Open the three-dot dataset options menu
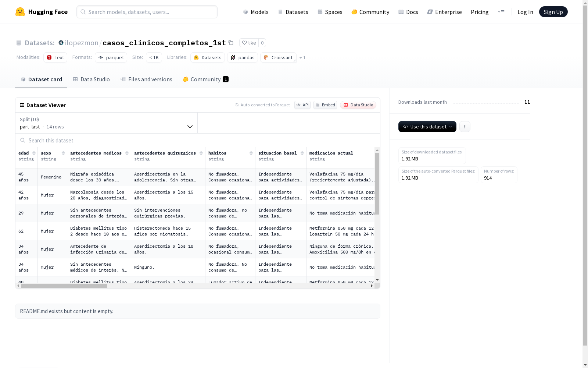This screenshot has height=368, width=588. [x=465, y=127]
